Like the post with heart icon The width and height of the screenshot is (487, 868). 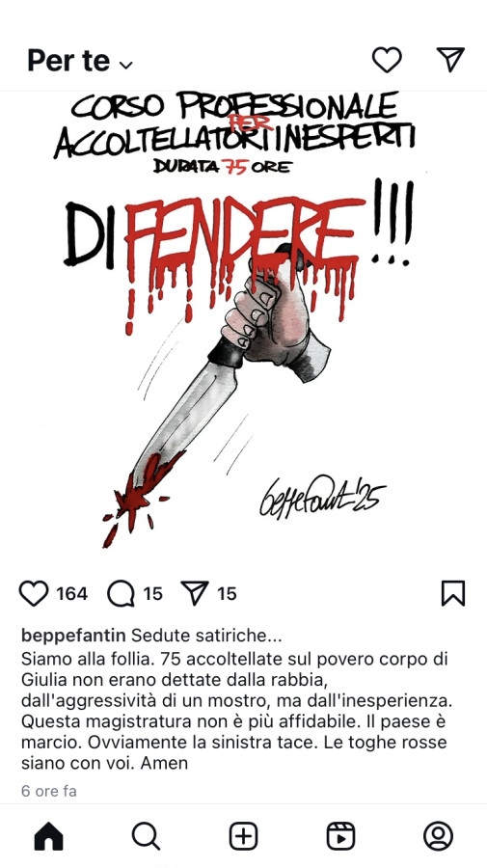(34, 593)
